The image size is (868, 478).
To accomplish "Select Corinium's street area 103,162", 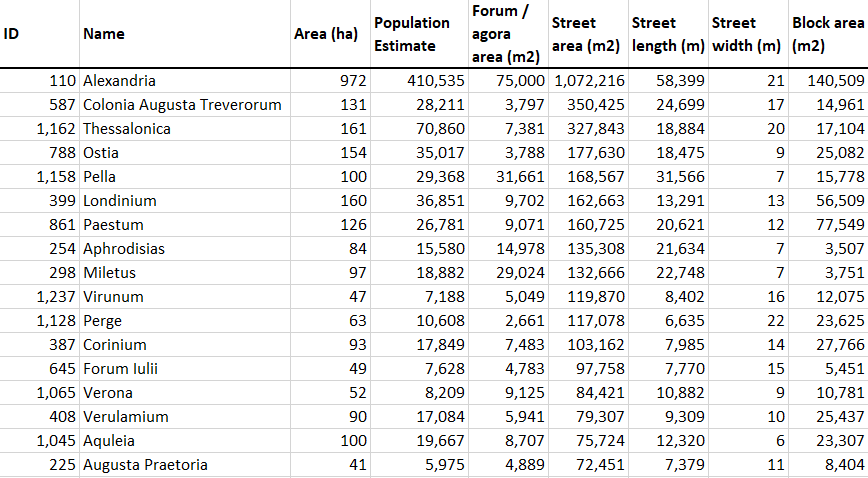I will pyautogui.click(x=588, y=345).
